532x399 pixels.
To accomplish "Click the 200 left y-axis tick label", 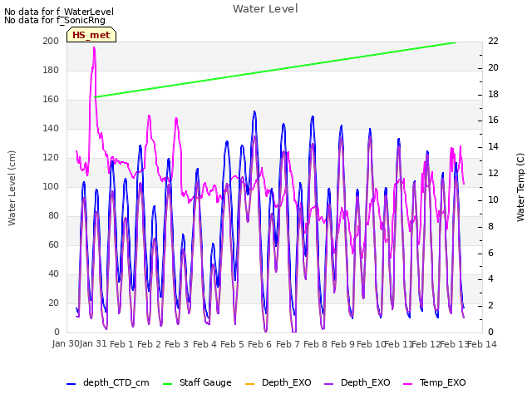I will [51, 41].
